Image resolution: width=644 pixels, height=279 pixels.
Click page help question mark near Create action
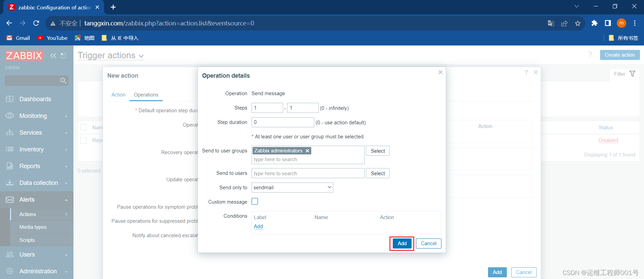[x=590, y=55]
